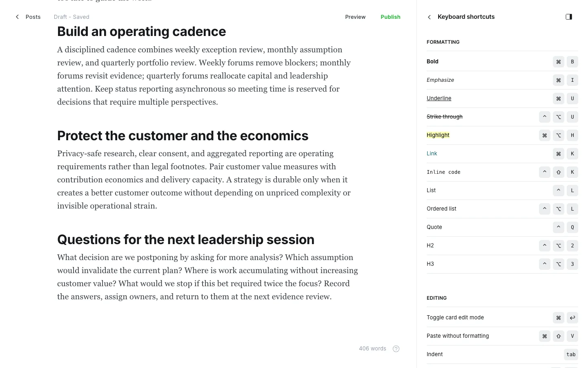Viewport: 588px width, 368px height.
Task: Click the B key icon for Bold
Action: pyautogui.click(x=572, y=62)
